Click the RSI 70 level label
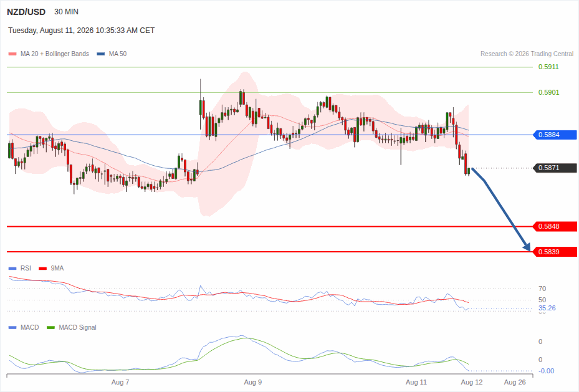 pos(542,289)
